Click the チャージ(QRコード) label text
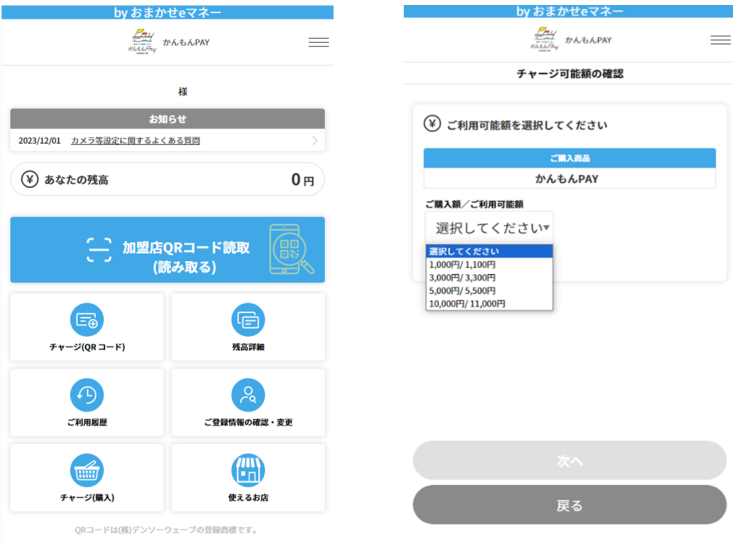 coord(87,347)
